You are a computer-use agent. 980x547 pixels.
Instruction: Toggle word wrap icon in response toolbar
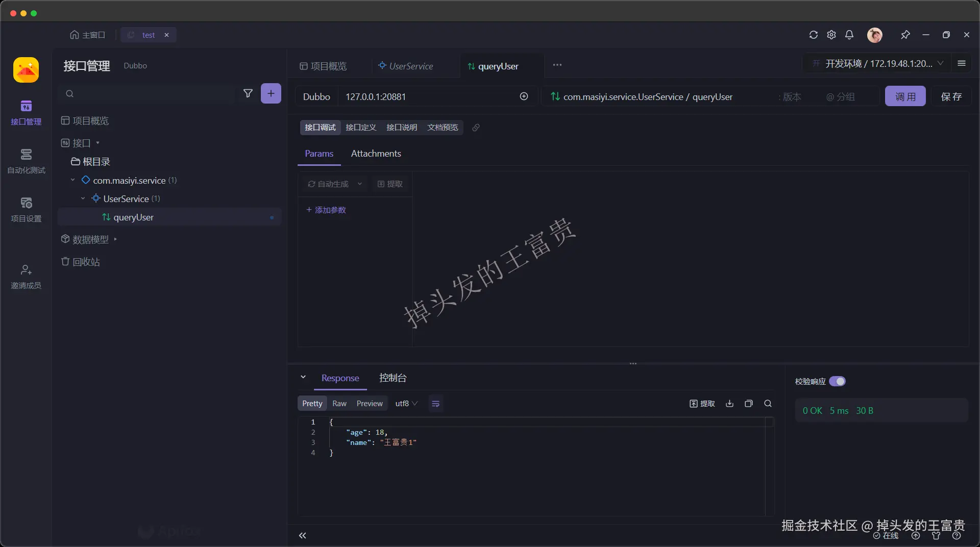435,404
